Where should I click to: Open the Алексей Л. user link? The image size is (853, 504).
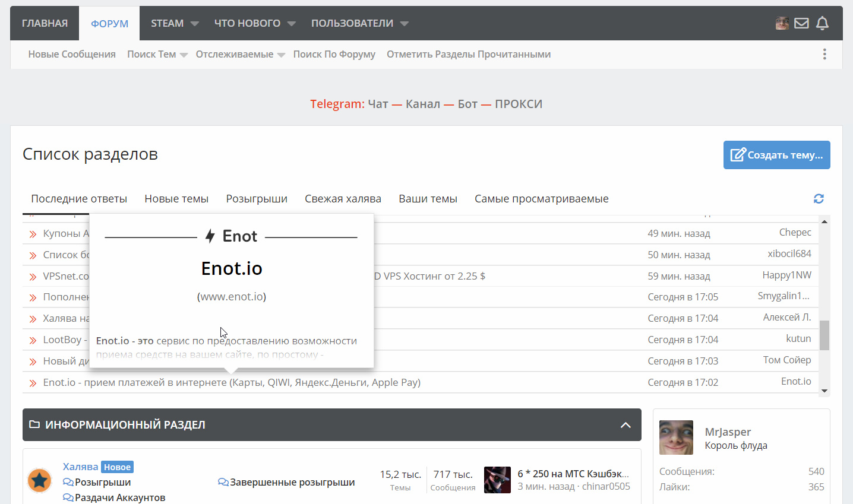[787, 317]
